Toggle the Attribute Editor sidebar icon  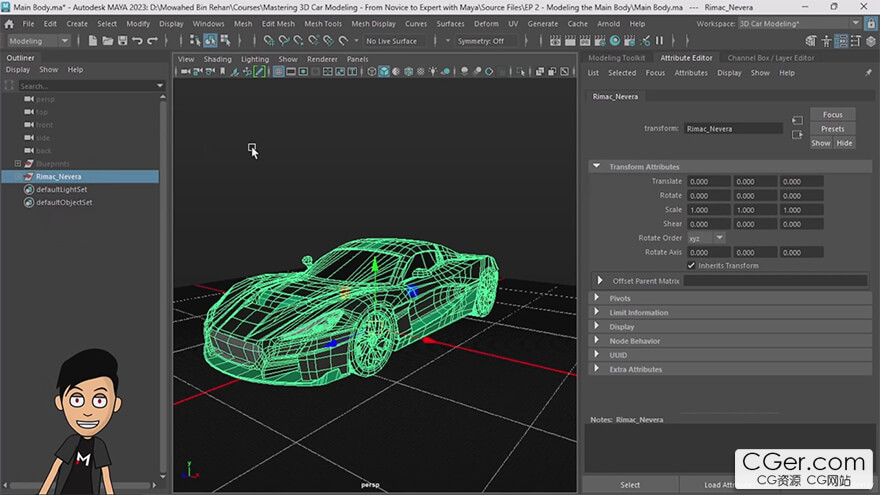(841, 41)
